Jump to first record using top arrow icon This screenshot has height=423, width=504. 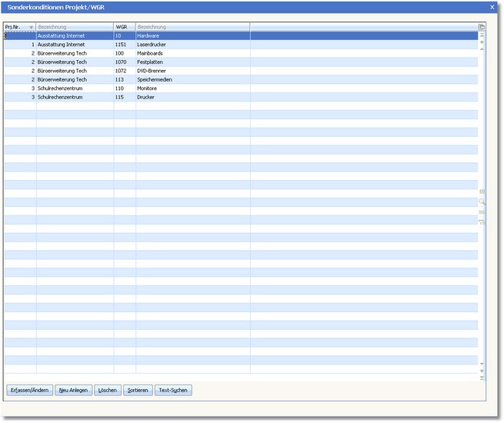click(482, 35)
